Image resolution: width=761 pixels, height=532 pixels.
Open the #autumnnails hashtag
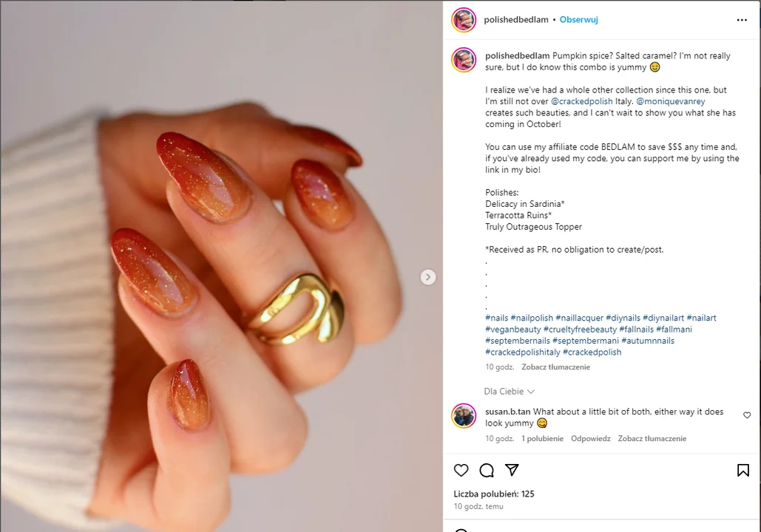pos(647,341)
